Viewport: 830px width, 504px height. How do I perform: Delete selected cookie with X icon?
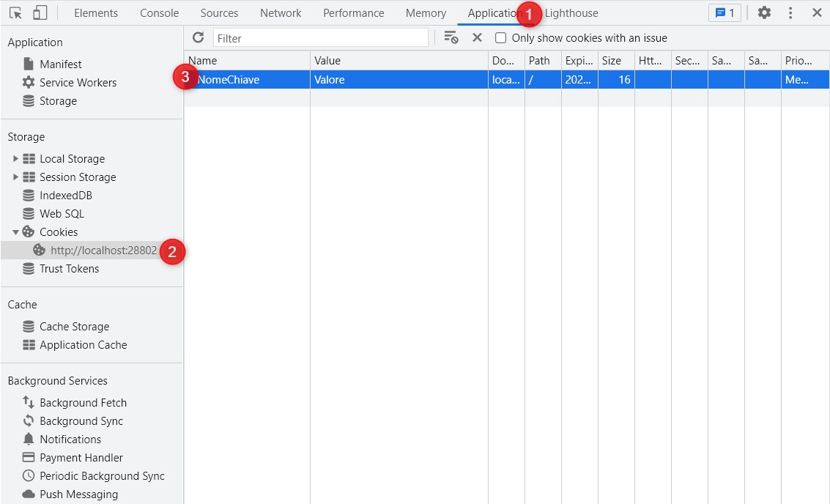(477, 37)
